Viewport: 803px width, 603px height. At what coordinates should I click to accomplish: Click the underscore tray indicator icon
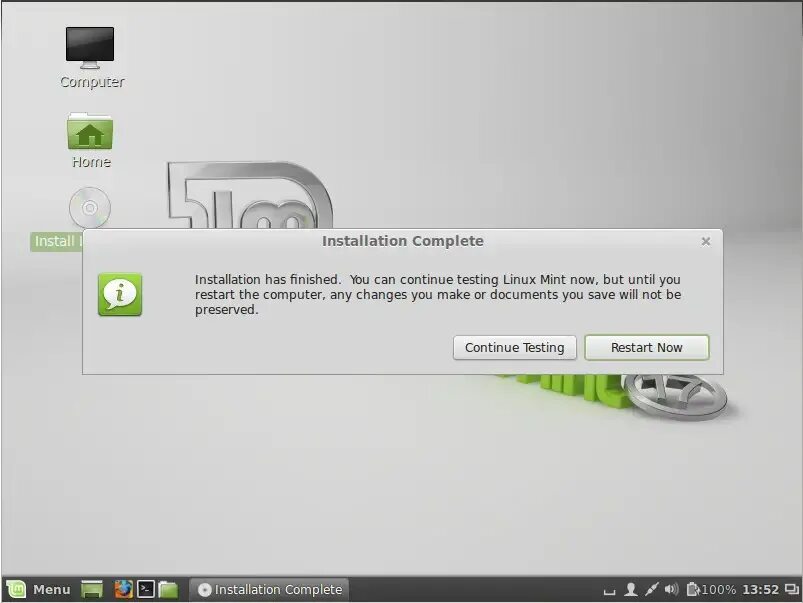pos(609,592)
